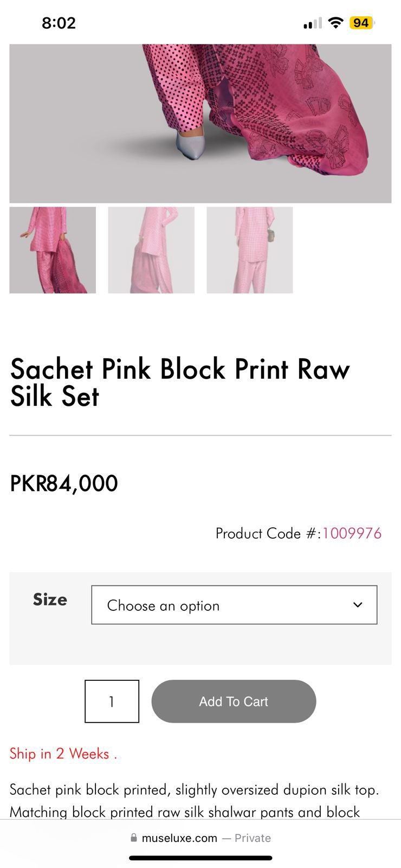Tap the 8:02 clock in status bar
The height and width of the screenshot is (868, 401).
coord(59,23)
